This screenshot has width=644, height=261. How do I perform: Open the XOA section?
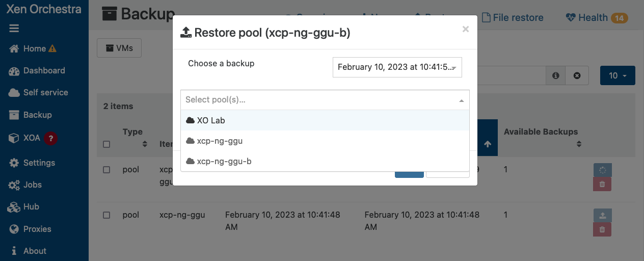[32, 138]
